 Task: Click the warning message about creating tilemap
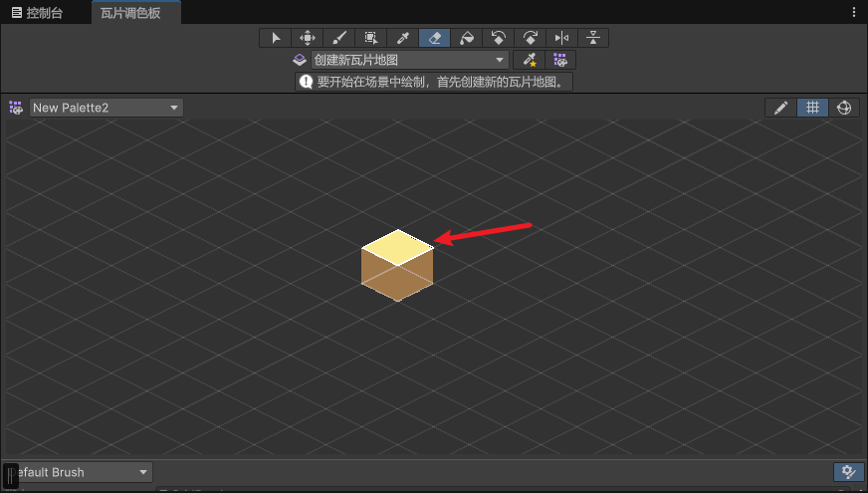tap(433, 82)
